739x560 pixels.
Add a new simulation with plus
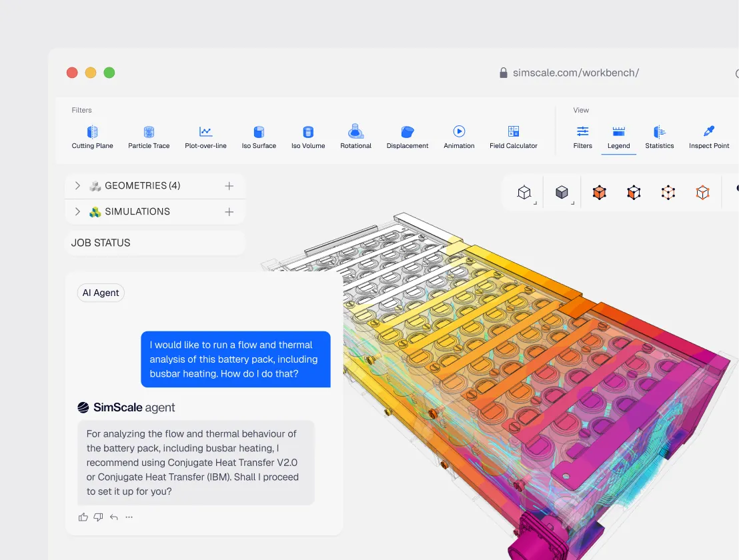pyautogui.click(x=229, y=212)
